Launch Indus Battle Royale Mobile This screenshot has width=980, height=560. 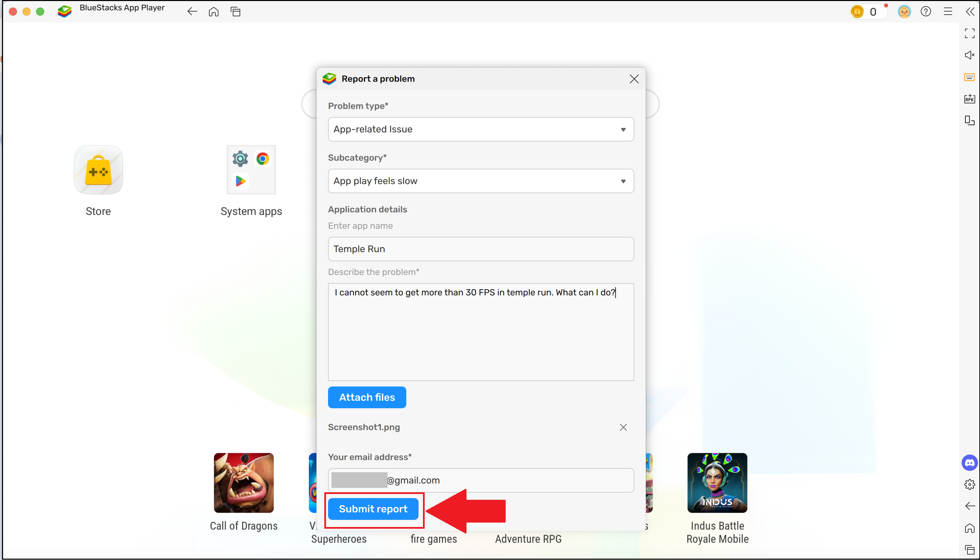[717, 483]
